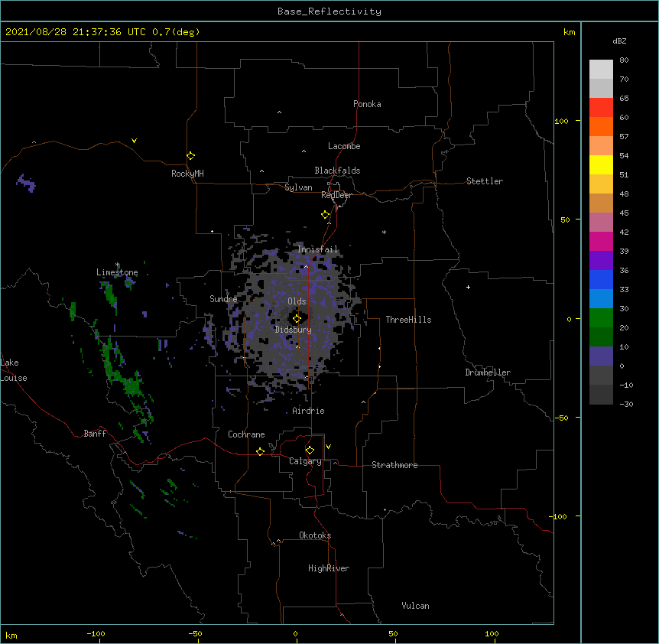Click the Didsbury town label

click(294, 330)
